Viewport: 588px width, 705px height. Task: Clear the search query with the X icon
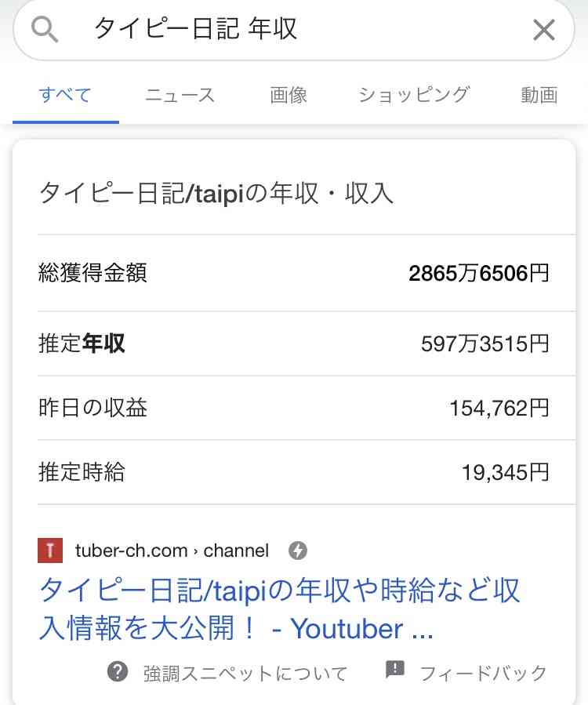(x=543, y=30)
